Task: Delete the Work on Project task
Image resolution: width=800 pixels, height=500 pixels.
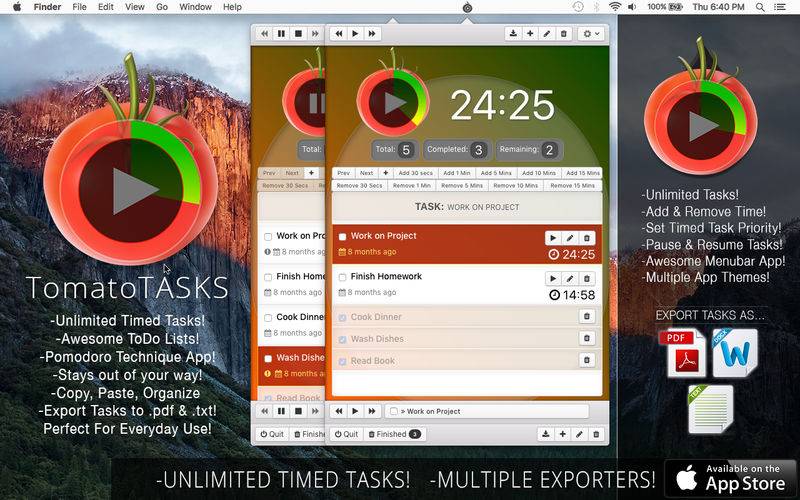Action: coord(587,238)
